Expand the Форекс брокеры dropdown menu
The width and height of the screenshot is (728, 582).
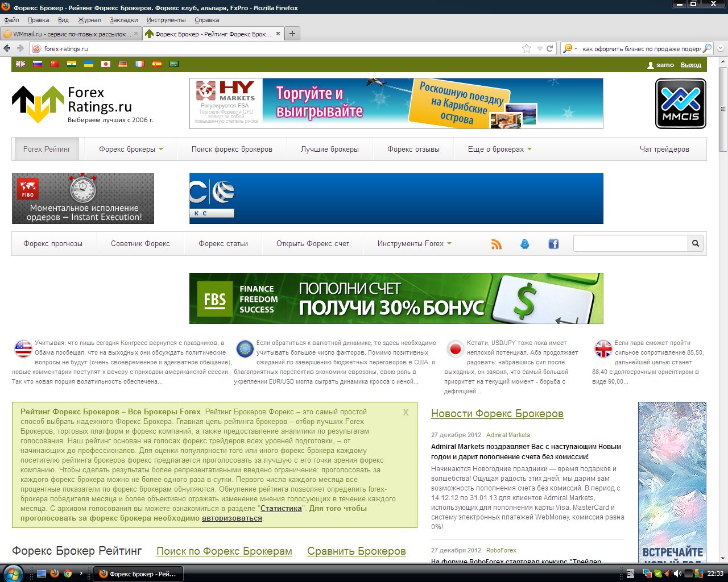tap(131, 149)
